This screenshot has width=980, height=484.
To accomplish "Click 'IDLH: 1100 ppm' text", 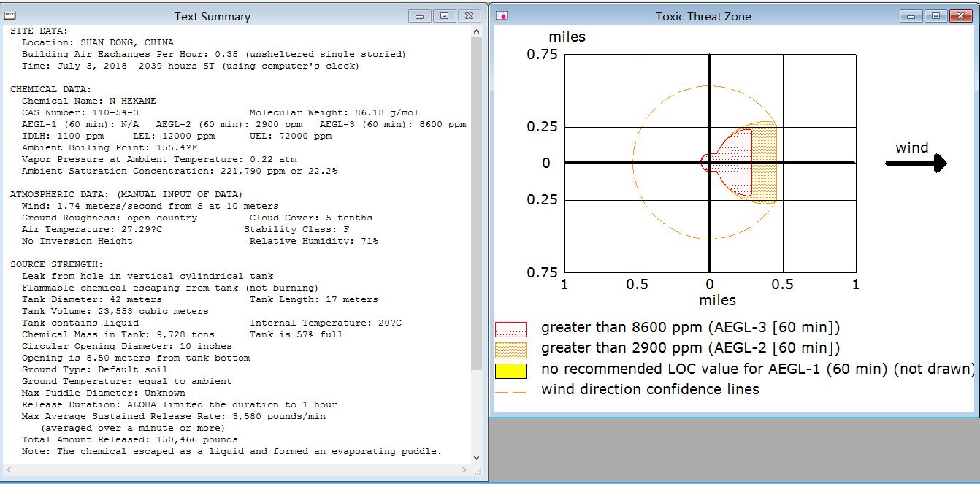I will click(x=63, y=136).
